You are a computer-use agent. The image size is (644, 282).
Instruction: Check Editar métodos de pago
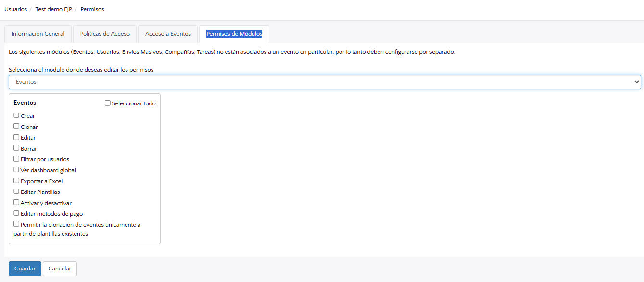pyautogui.click(x=16, y=213)
